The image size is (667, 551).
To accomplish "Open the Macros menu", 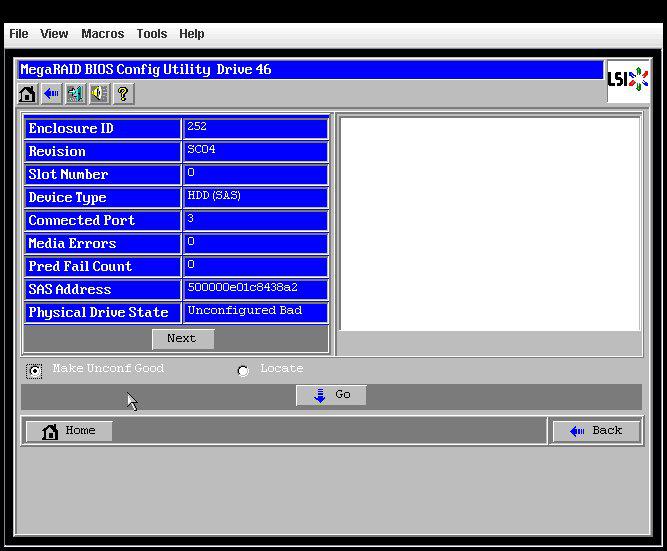I will tap(102, 34).
